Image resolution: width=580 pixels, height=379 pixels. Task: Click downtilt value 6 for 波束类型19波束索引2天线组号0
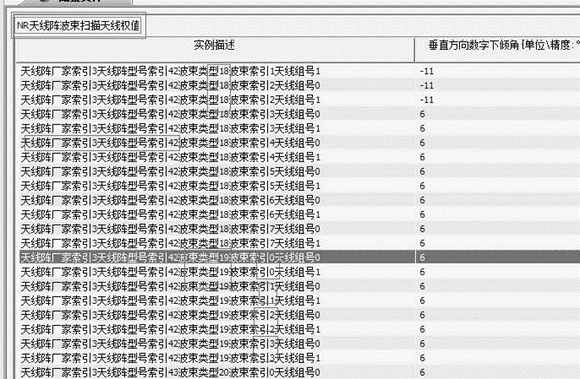422,315
